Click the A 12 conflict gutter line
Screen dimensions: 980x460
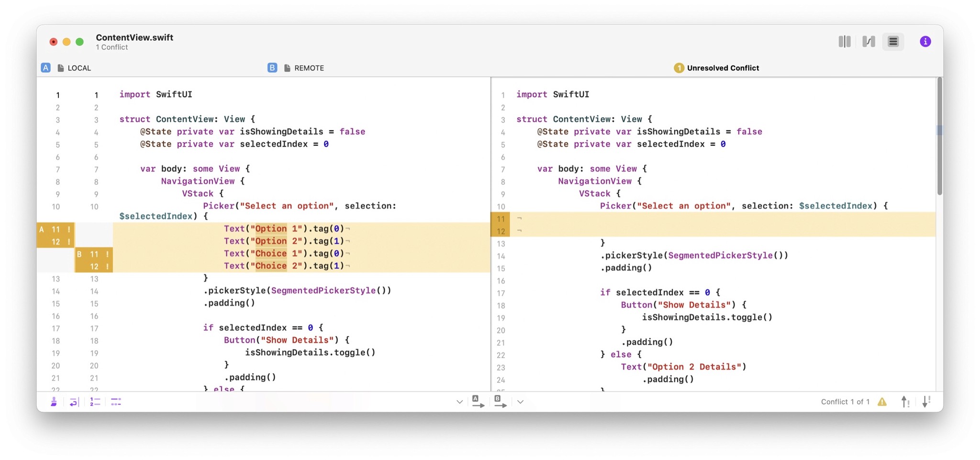click(x=56, y=241)
